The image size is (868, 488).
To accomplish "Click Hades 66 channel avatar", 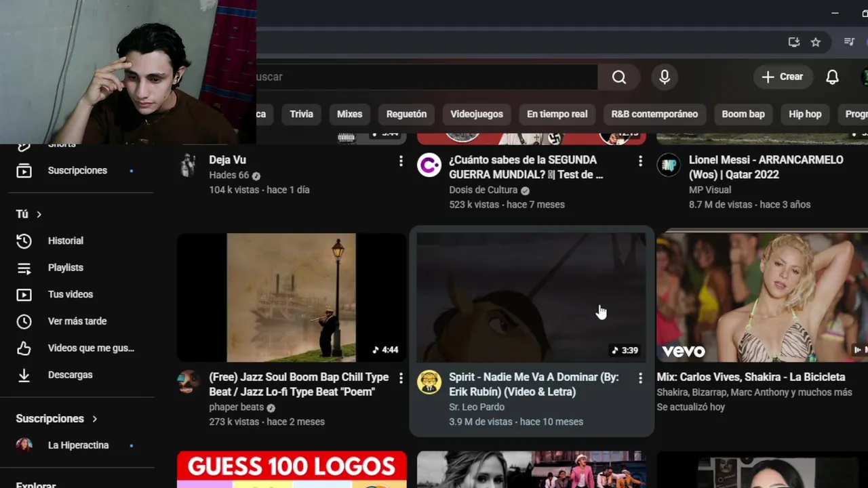I will [189, 165].
